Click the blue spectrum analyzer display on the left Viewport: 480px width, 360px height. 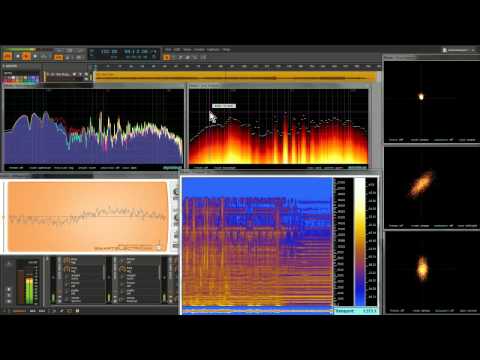point(94,128)
